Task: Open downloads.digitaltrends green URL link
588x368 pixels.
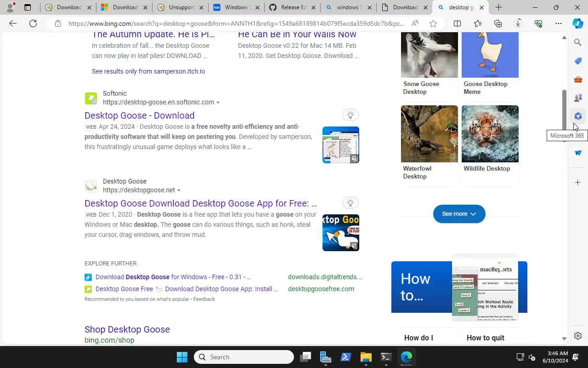Action: coord(325,277)
